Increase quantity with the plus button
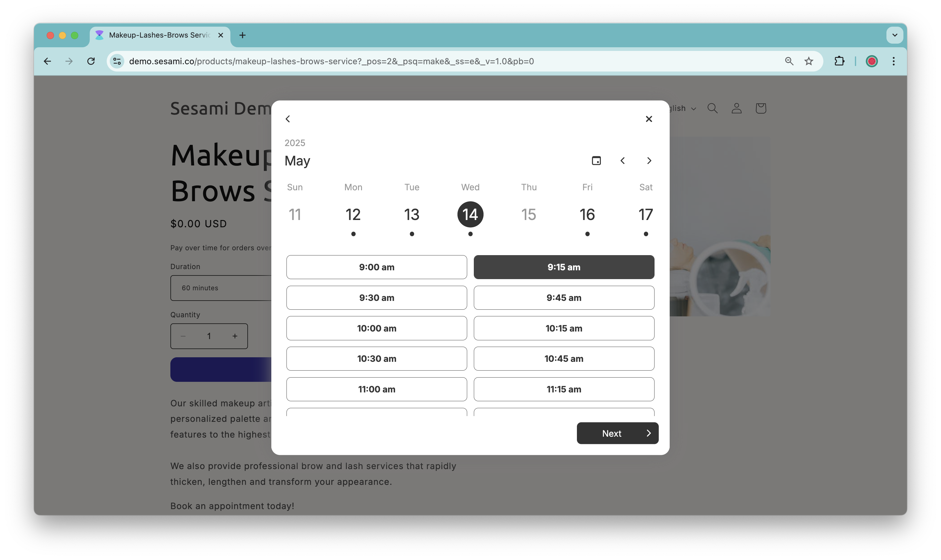 pos(235,336)
